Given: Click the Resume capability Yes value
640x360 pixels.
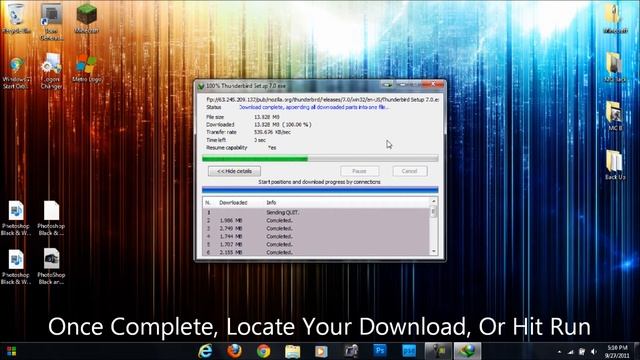Looking at the screenshot, I should point(272,148).
